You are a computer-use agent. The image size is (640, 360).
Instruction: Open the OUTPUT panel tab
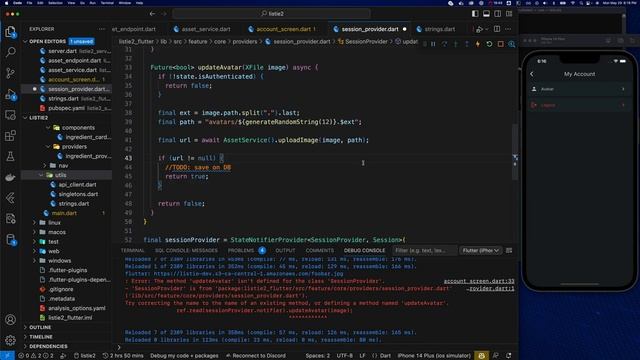[x=285, y=250]
